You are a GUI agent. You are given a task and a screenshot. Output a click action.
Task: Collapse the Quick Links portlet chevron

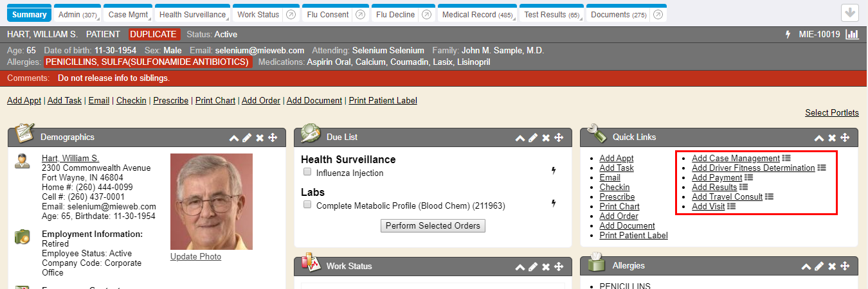tap(819, 137)
